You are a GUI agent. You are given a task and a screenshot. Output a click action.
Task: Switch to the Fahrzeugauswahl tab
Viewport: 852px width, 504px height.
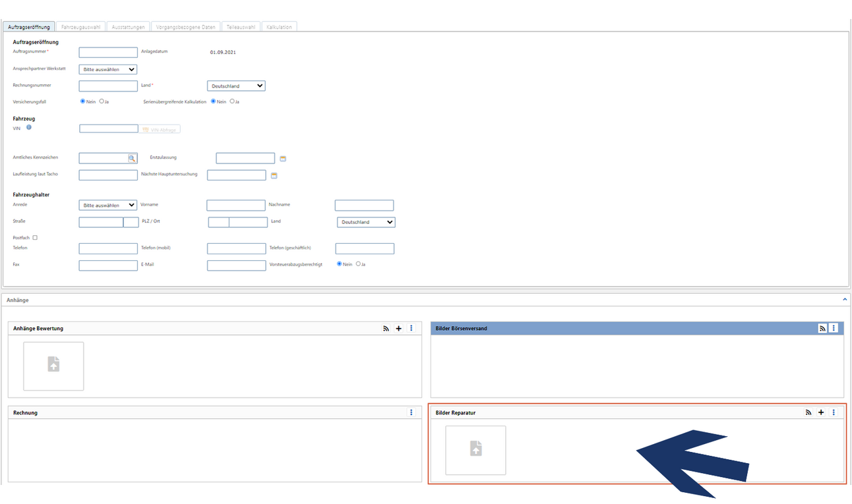pos(80,27)
